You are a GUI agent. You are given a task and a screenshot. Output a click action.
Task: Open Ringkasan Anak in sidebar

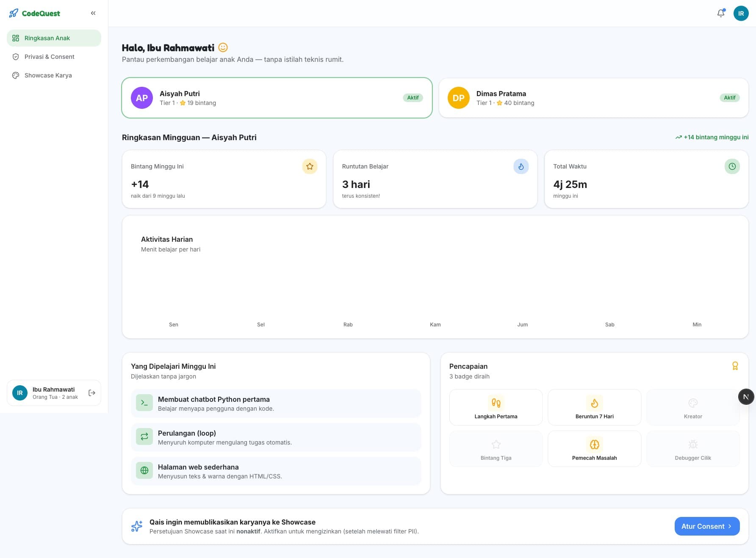54,38
